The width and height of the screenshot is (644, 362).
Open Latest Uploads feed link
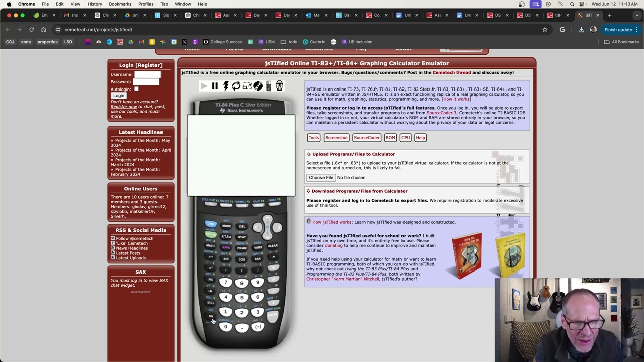click(x=131, y=258)
